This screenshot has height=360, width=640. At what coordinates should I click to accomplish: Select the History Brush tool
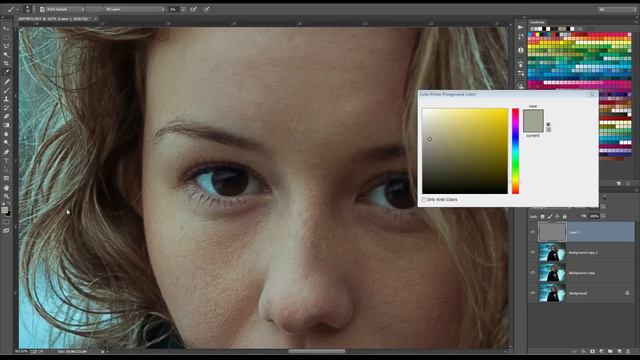click(x=6, y=107)
